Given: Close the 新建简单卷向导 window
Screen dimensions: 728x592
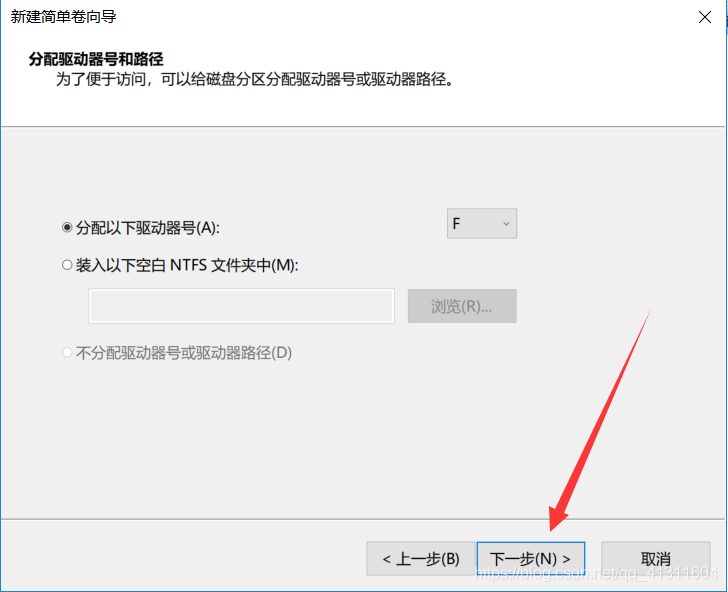Looking at the screenshot, I should tap(705, 17).
